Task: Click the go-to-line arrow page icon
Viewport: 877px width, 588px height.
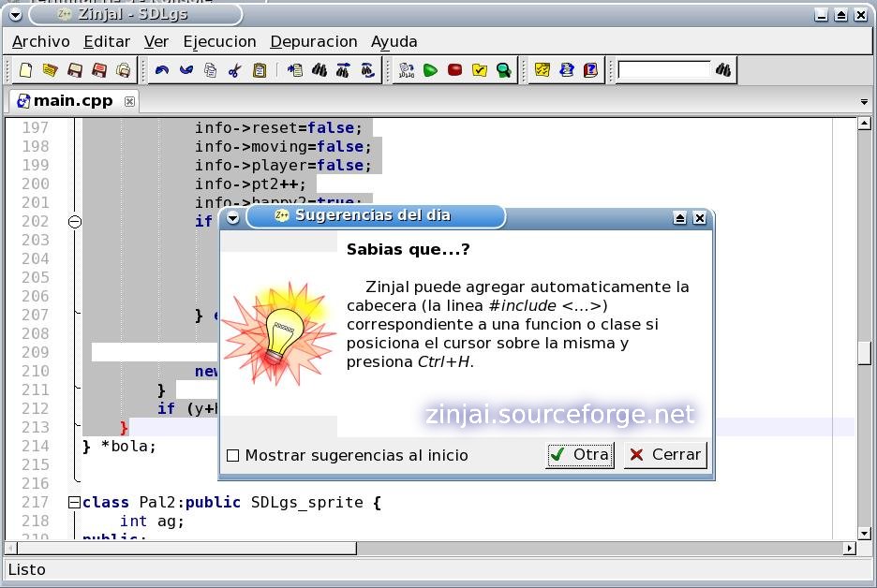Action: pyautogui.click(x=295, y=70)
